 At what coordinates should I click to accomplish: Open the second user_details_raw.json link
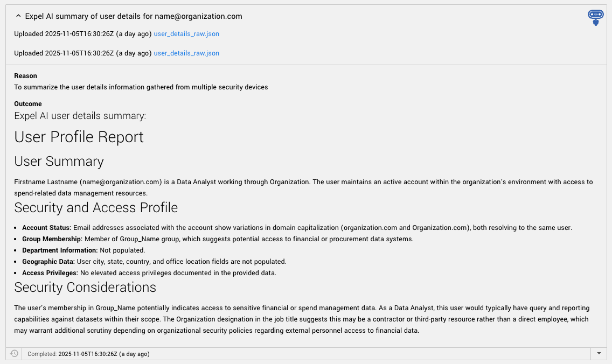point(186,53)
